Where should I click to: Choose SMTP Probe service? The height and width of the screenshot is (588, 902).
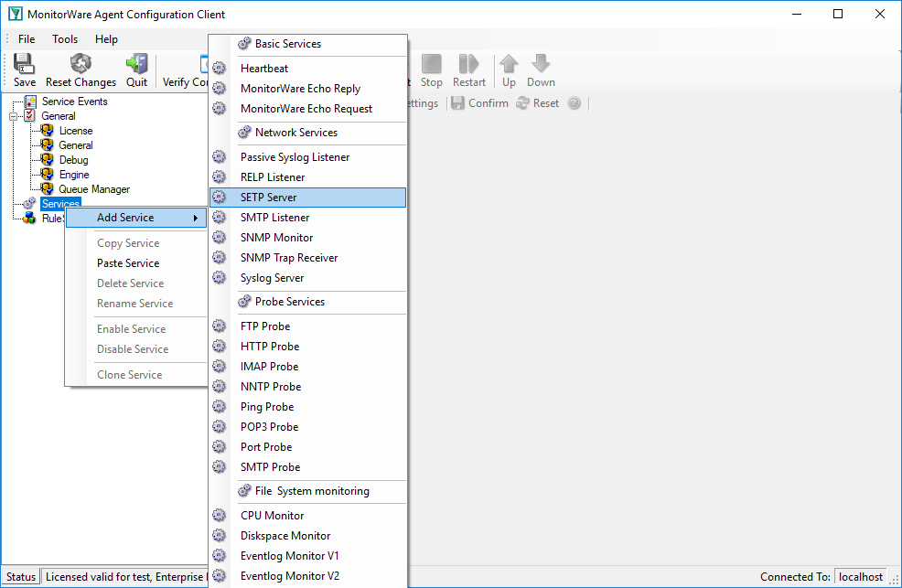[308, 466]
